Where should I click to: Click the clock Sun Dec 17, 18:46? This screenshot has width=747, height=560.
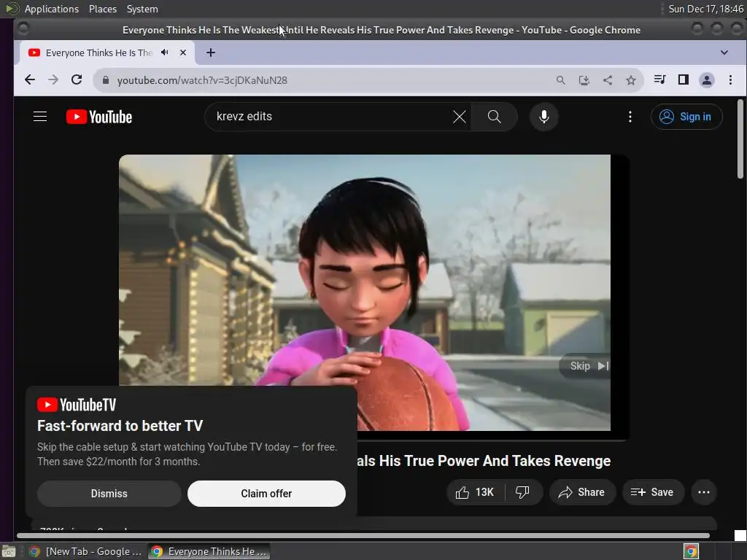[705, 9]
